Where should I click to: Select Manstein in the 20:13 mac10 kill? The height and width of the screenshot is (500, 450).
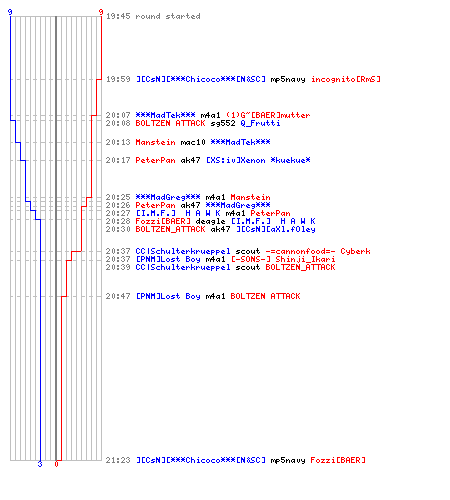[155, 142]
